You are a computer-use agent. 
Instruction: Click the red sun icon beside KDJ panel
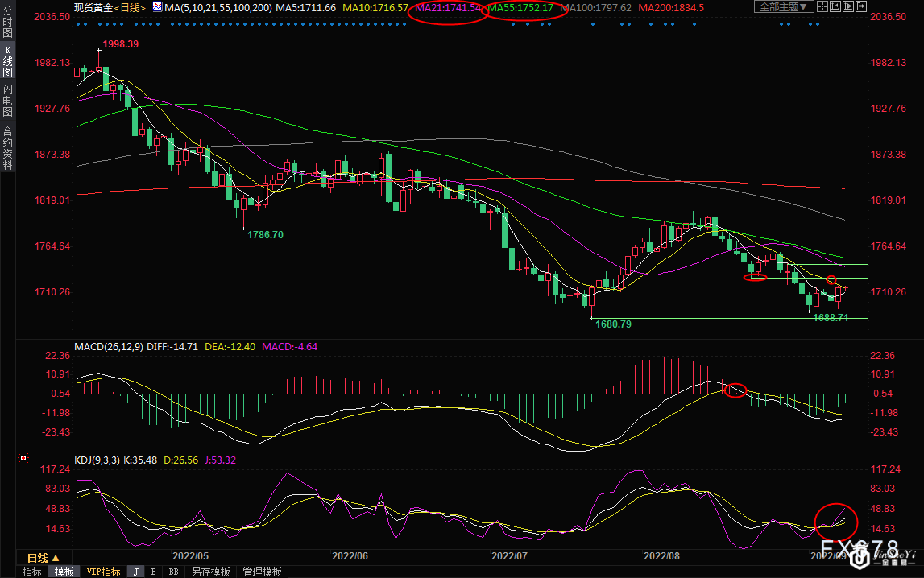click(23, 460)
